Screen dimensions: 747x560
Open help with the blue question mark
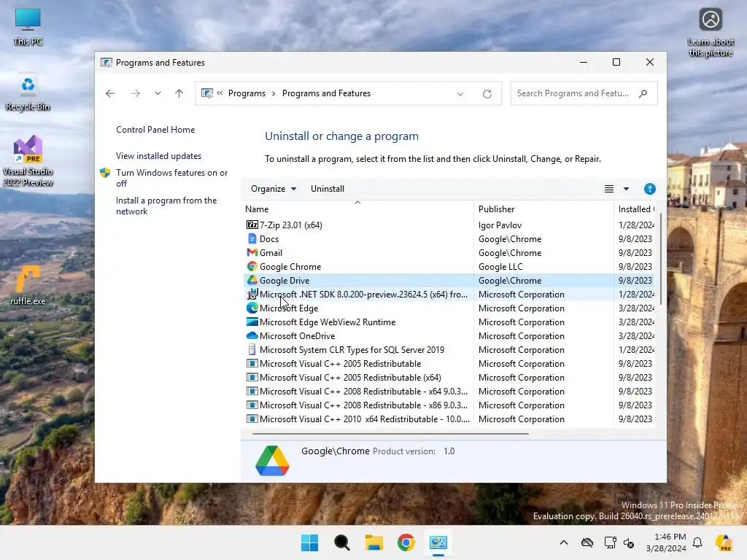(x=649, y=189)
